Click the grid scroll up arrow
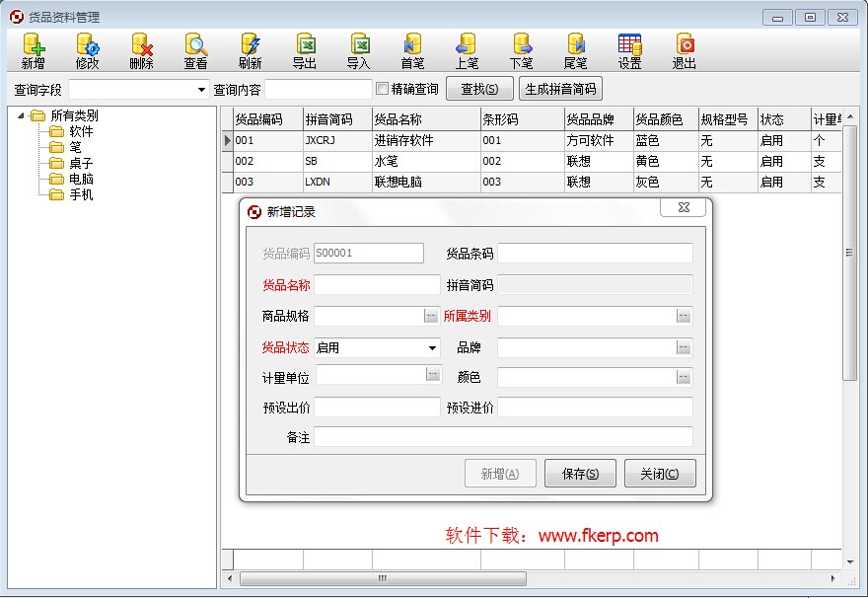 point(849,116)
